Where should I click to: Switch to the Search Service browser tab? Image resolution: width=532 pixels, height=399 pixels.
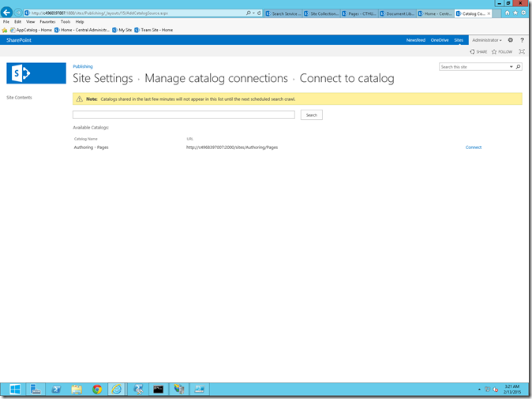point(283,13)
